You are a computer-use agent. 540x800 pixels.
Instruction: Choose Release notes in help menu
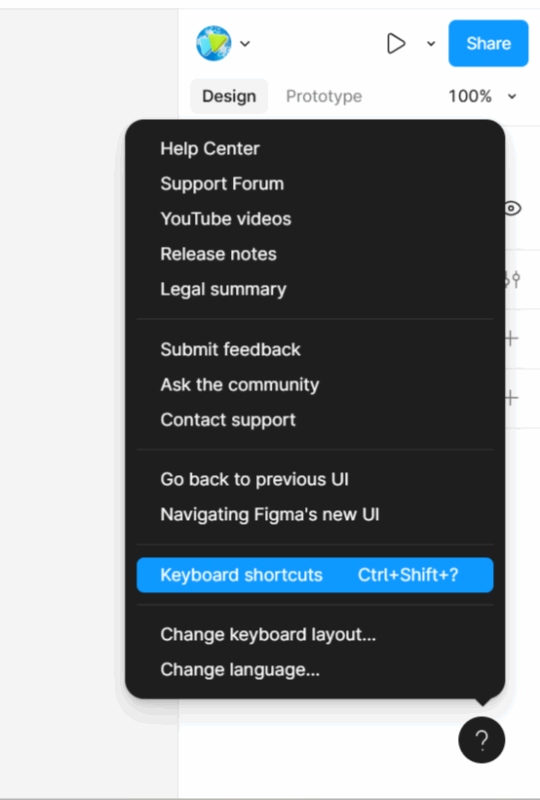coord(315,254)
